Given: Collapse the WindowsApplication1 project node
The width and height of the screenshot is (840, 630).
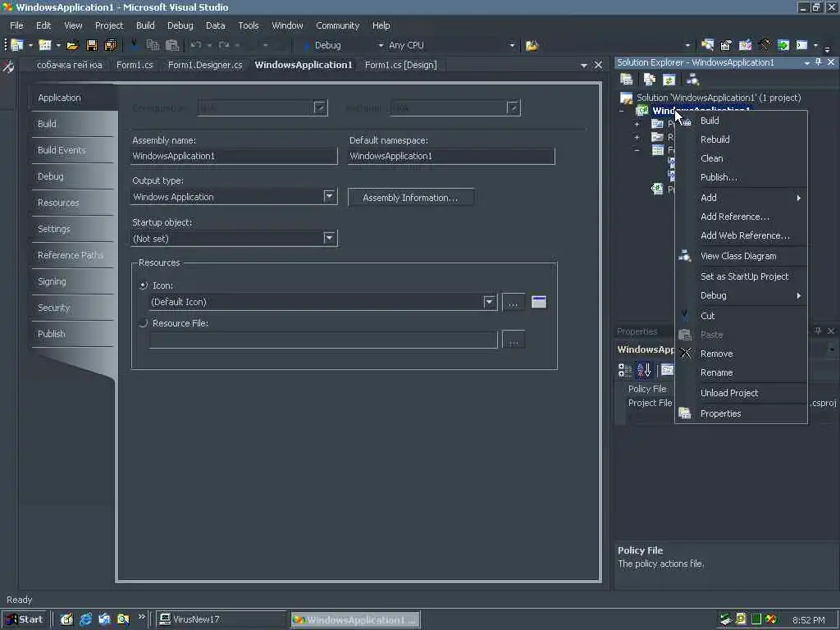Looking at the screenshot, I should tap(622, 111).
